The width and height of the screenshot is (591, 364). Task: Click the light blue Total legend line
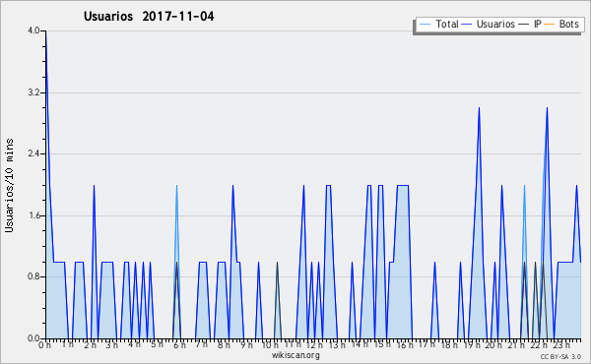pos(425,24)
